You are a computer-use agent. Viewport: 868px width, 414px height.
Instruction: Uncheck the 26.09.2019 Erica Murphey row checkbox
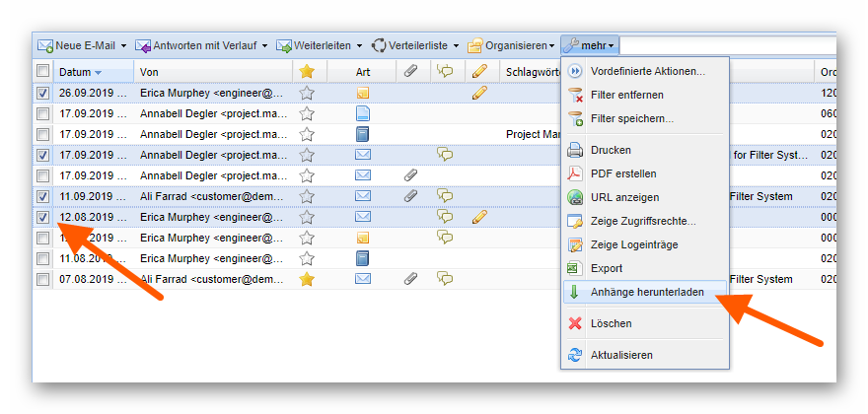(x=43, y=93)
